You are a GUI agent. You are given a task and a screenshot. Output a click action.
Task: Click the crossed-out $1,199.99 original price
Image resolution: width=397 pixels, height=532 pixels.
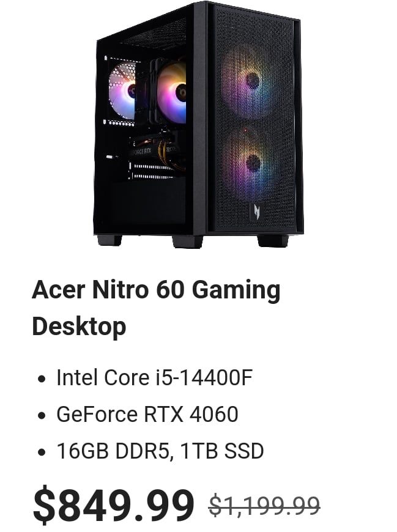tap(264, 506)
